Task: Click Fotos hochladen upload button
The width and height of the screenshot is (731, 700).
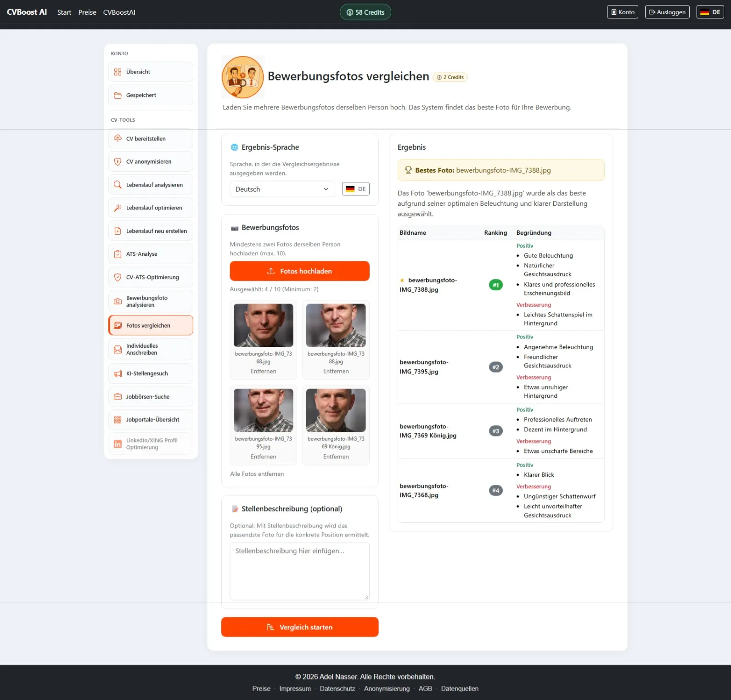Action: 299,271
